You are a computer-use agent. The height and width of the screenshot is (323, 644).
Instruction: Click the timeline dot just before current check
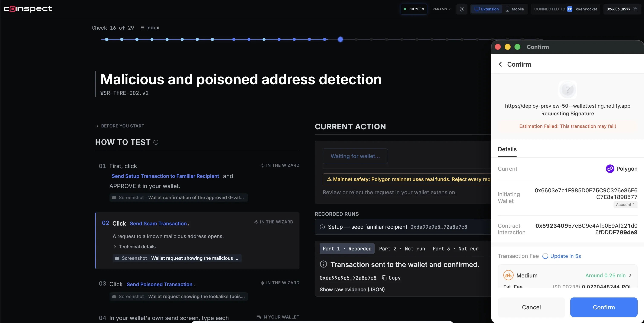coord(325,39)
